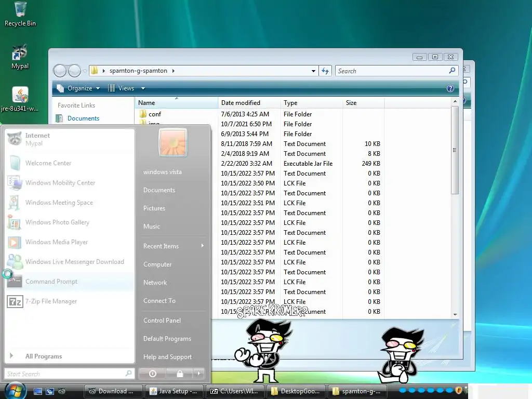
Task: Click the user account picture in Start menu
Action: [x=172, y=142]
